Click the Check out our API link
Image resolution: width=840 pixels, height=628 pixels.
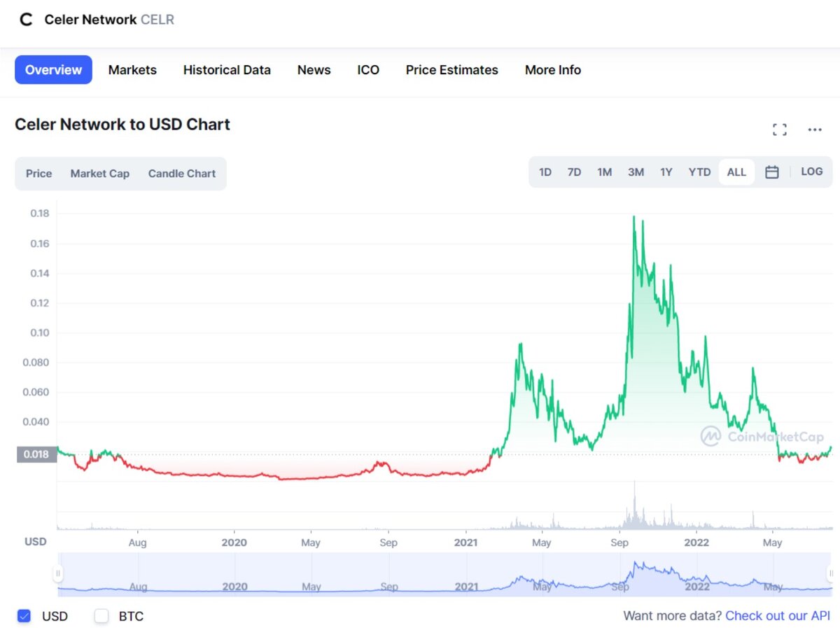[778, 616]
